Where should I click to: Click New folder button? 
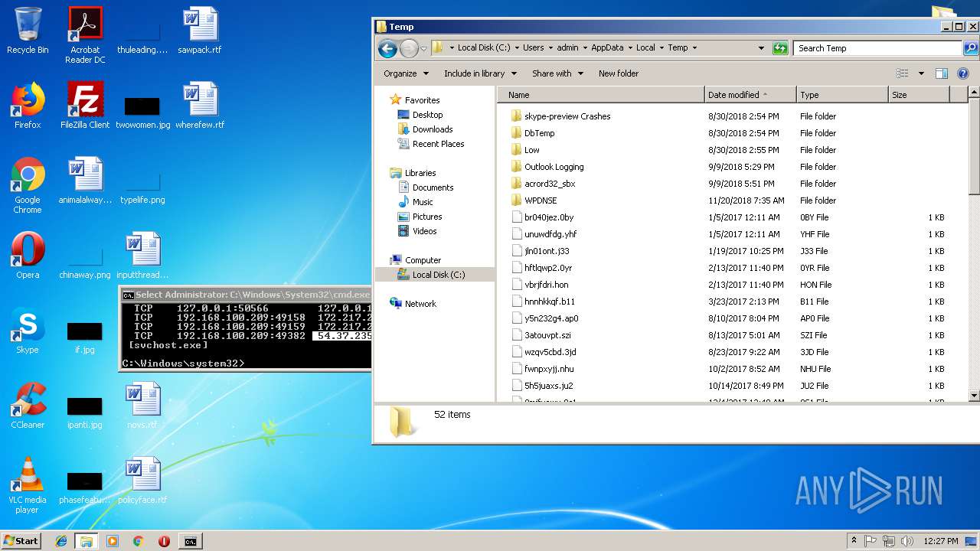(619, 73)
